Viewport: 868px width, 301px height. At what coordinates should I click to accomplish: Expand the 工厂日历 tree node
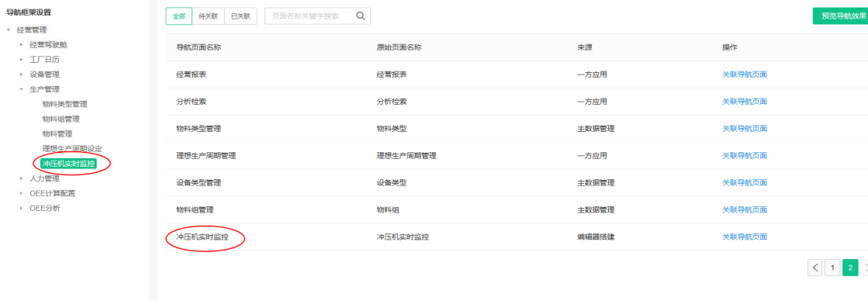coord(22,59)
